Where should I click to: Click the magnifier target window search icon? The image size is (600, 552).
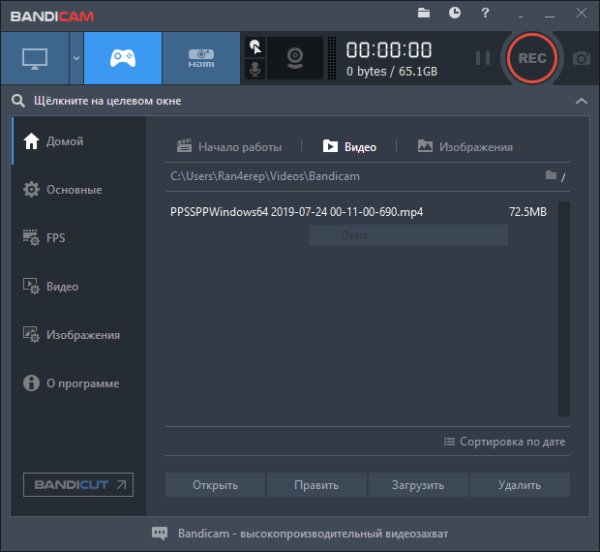tap(18, 101)
